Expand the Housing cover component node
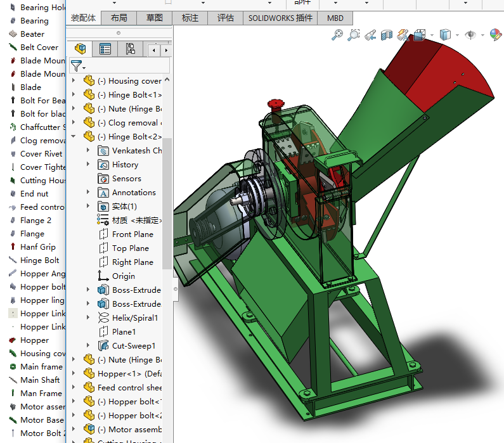This screenshot has height=443, width=504. click(x=74, y=81)
